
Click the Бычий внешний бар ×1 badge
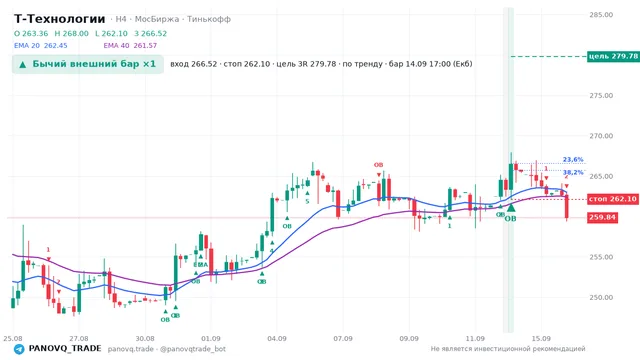[88, 64]
